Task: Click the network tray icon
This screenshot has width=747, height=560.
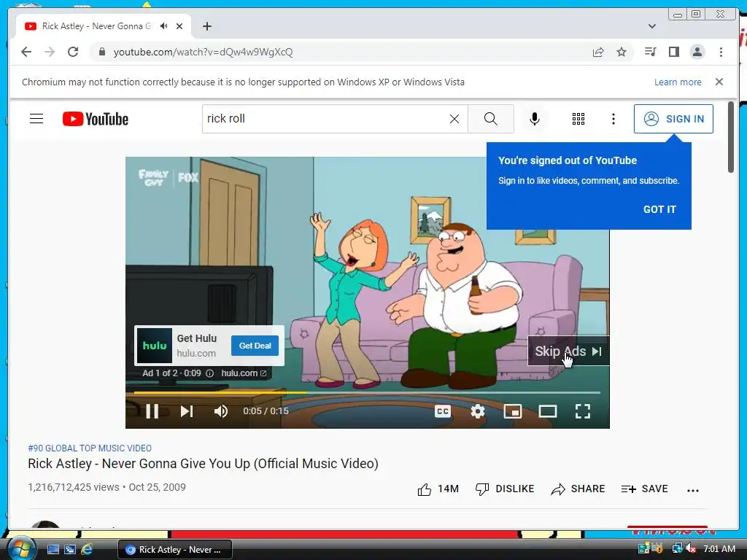Action: point(677,549)
